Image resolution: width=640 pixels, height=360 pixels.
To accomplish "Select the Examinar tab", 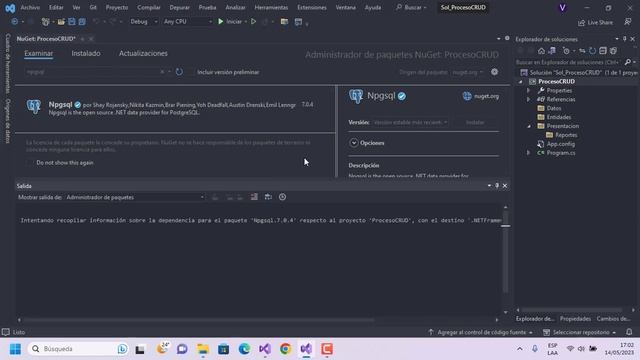I will click(x=38, y=53).
